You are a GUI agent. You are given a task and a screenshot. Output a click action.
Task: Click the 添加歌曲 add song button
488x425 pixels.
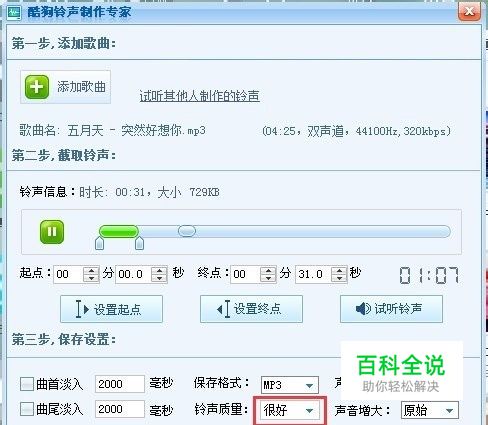point(65,87)
